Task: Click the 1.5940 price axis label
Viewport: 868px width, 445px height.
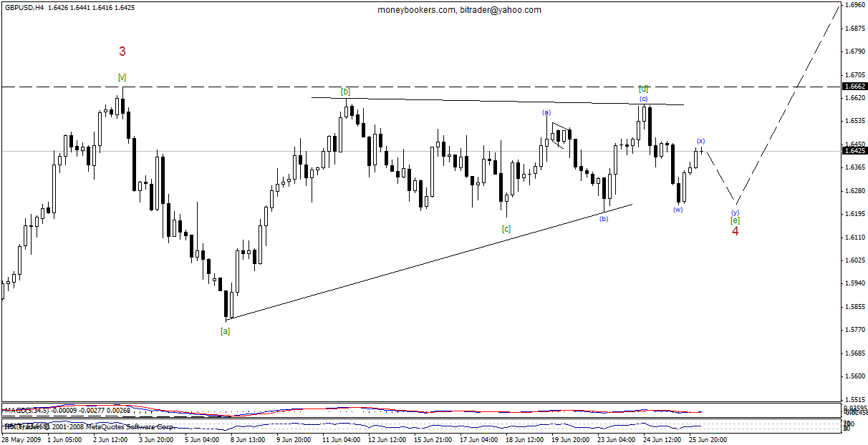Action: coord(856,283)
